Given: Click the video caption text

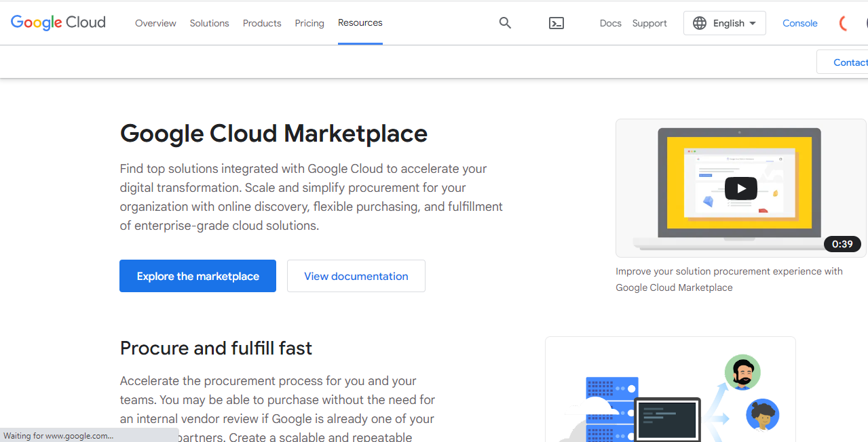Looking at the screenshot, I should pos(729,279).
